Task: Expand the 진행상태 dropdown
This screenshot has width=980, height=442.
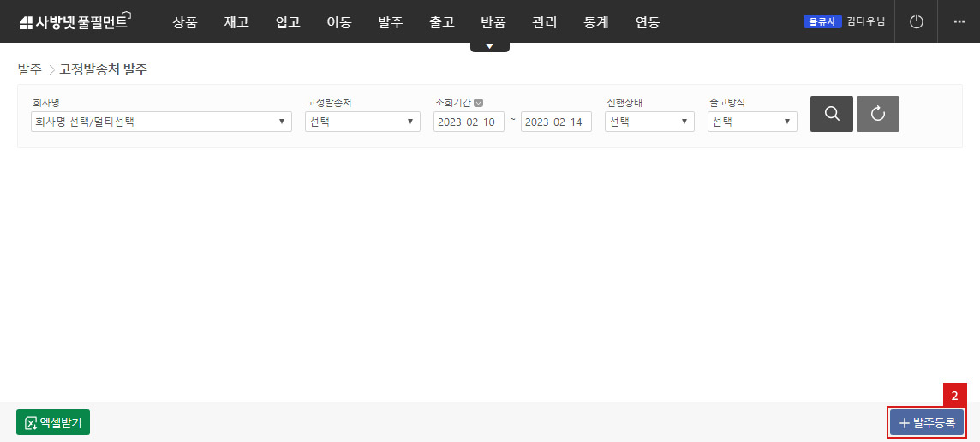Action: (x=648, y=122)
